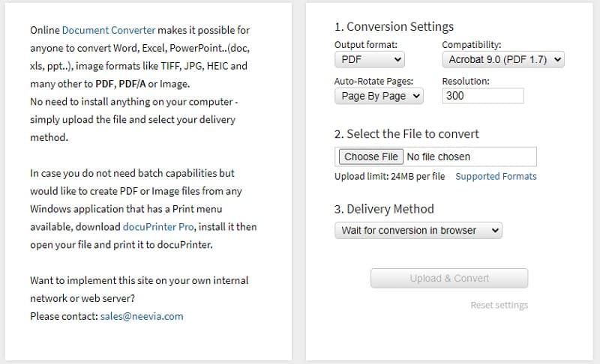Click the 'Compatibility:' label

point(472,45)
